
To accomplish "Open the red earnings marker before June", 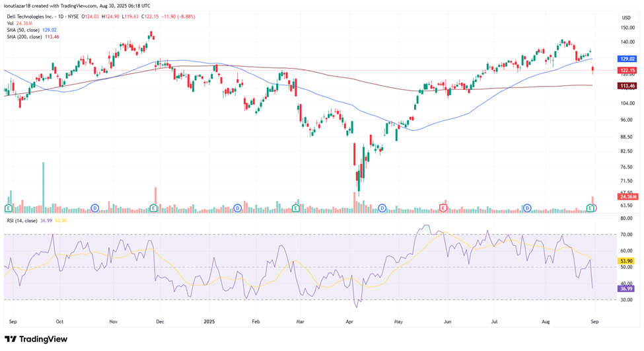I will coord(444,208).
